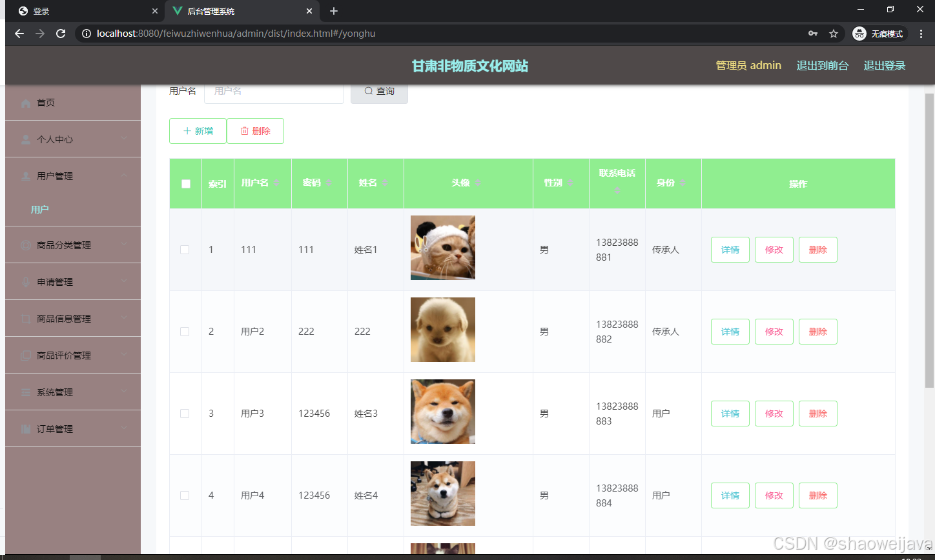Open the 系统管理 sidebar menu

coord(73,392)
